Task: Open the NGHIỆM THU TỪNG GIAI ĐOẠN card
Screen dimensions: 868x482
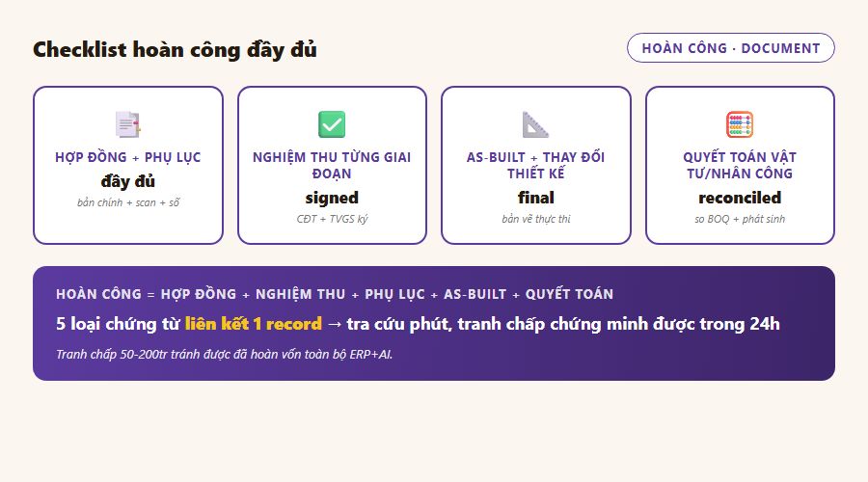Action: (332, 165)
